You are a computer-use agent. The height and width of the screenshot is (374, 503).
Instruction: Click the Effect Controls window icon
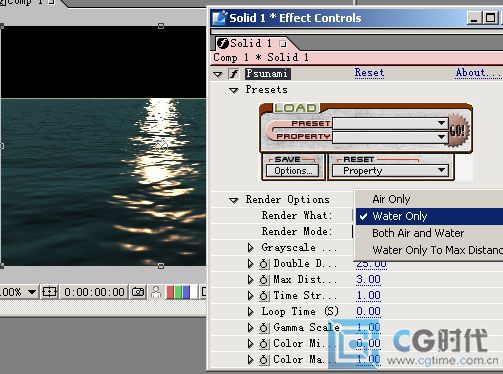[220, 18]
